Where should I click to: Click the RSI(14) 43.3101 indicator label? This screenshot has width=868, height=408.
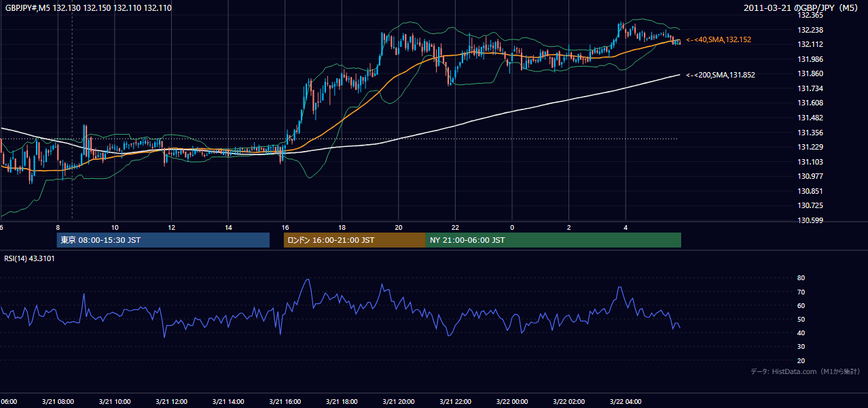[x=30, y=258]
